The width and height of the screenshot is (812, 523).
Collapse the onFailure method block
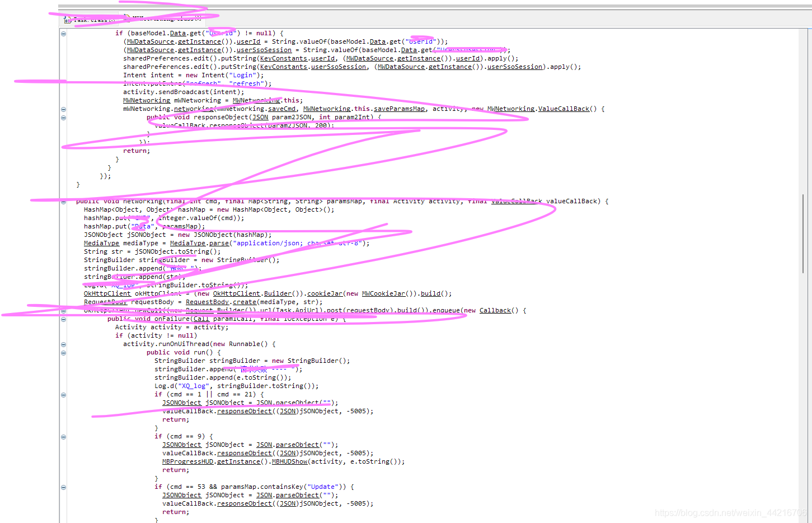(63, 319)
